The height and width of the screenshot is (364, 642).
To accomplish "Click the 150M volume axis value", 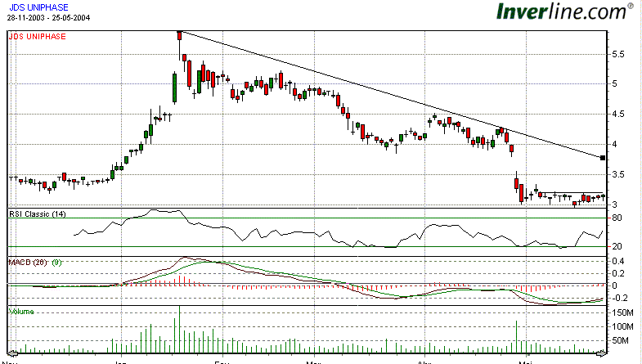I will [622, 312].
